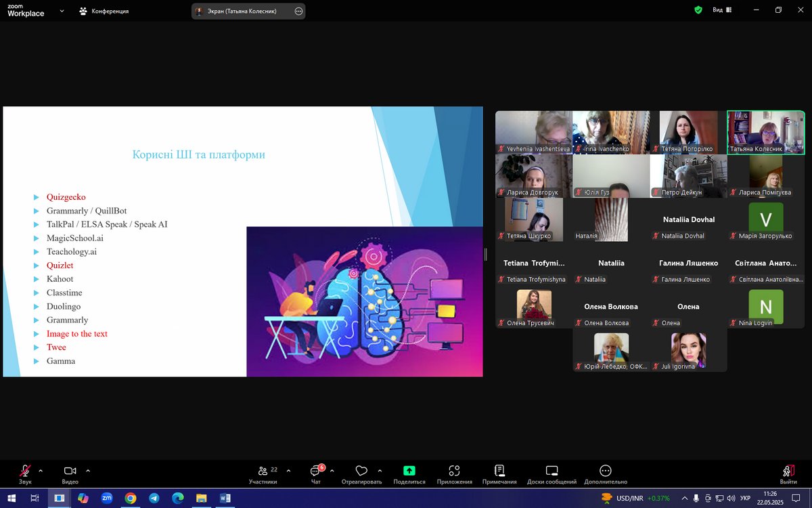Open the Участники participants panel
Screen dimensions: 812x508
tap(263, 474)
